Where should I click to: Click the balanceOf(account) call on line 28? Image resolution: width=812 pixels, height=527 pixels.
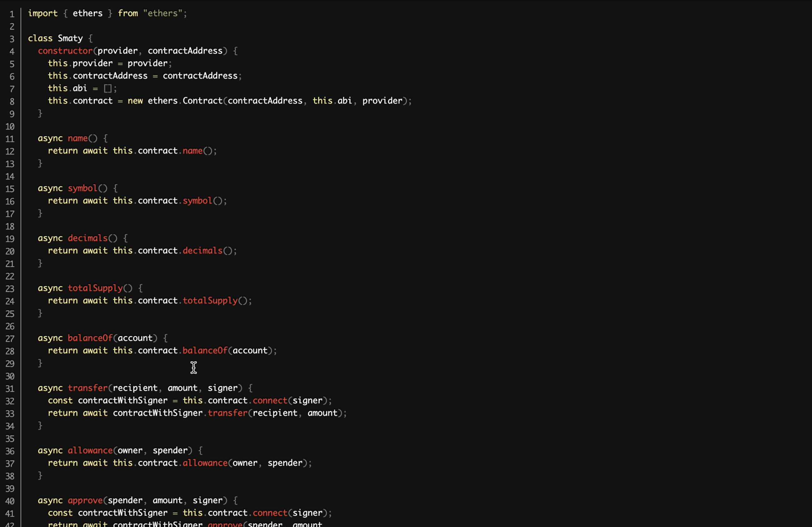(x=228, y=351)
